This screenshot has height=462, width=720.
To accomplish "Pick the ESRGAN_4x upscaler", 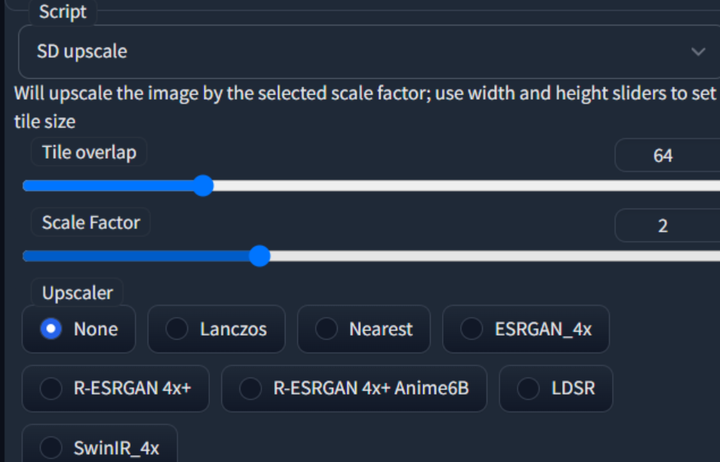I will click(x=472, y=329).
